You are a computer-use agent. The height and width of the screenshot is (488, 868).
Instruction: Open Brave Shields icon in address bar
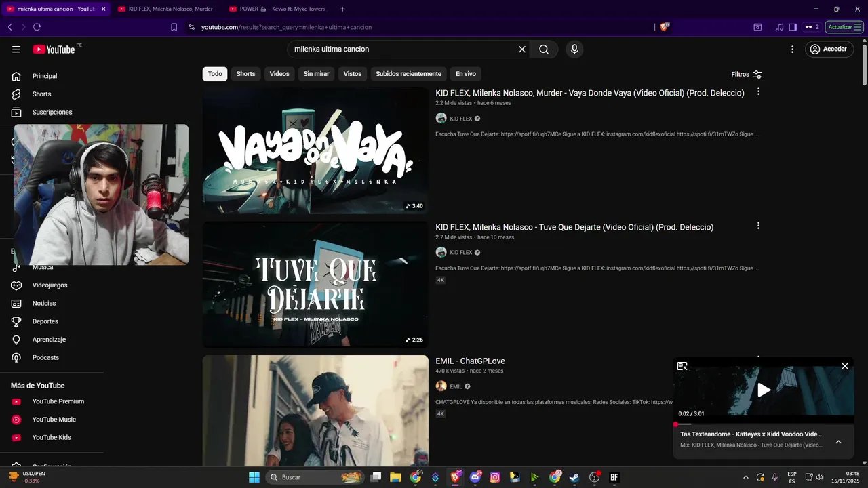[x=665, y=27]
